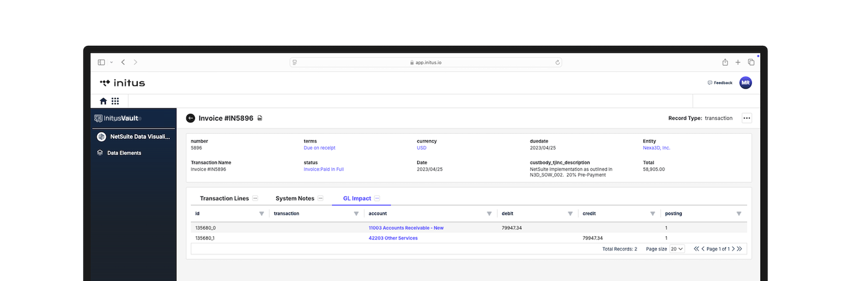Switch to the System Notes tab
Viewport: 868px width, 281px height.
point(295,198)
